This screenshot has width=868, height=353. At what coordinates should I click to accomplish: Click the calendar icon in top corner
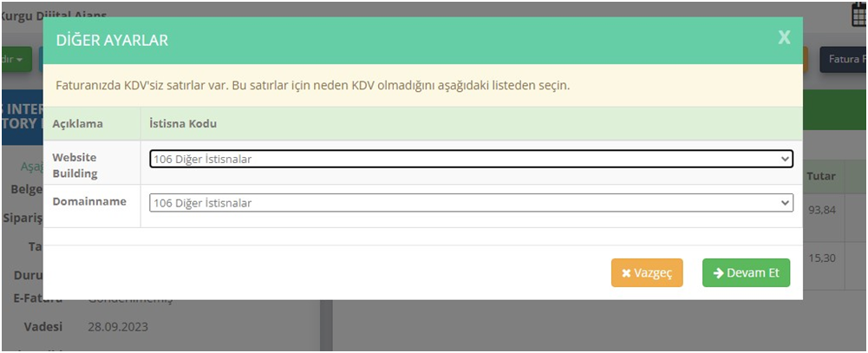(x=859, y=15)
